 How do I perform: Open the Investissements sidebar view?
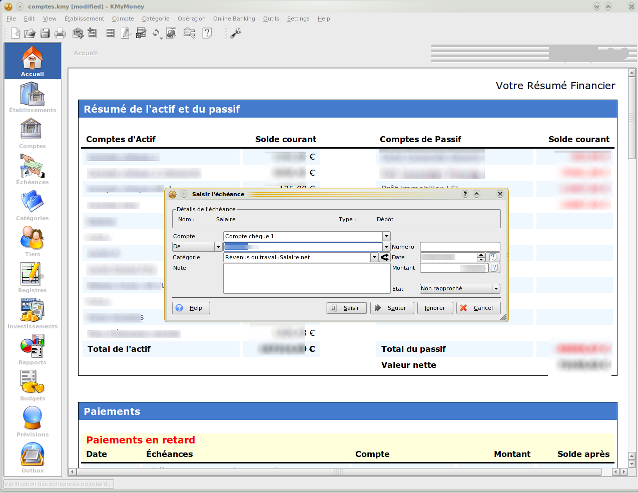(33, 314)
